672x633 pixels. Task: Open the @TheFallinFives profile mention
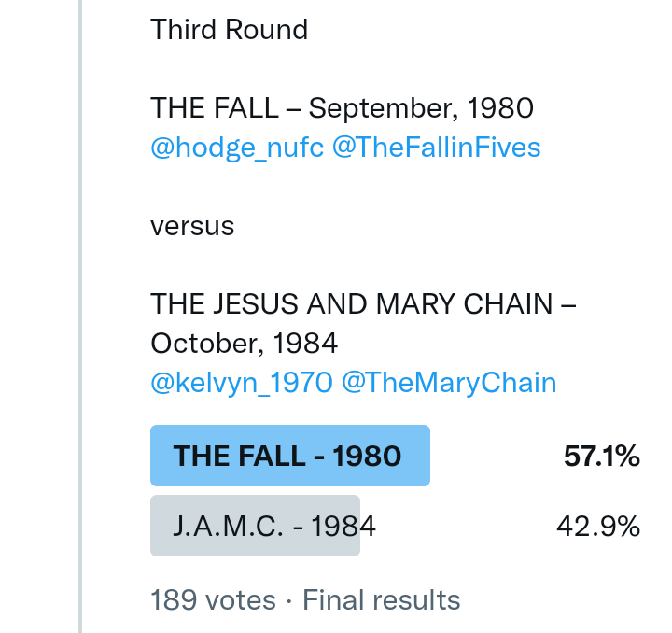[x=436, y=148]
